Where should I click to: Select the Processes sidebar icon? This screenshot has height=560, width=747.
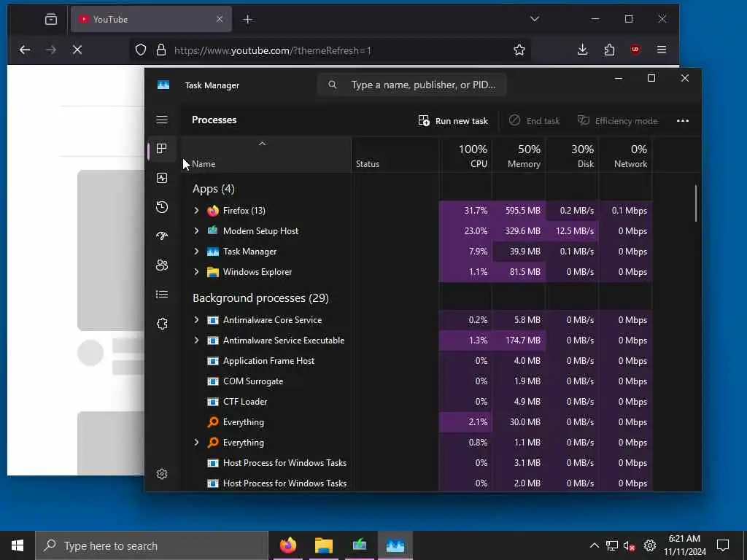162,149
